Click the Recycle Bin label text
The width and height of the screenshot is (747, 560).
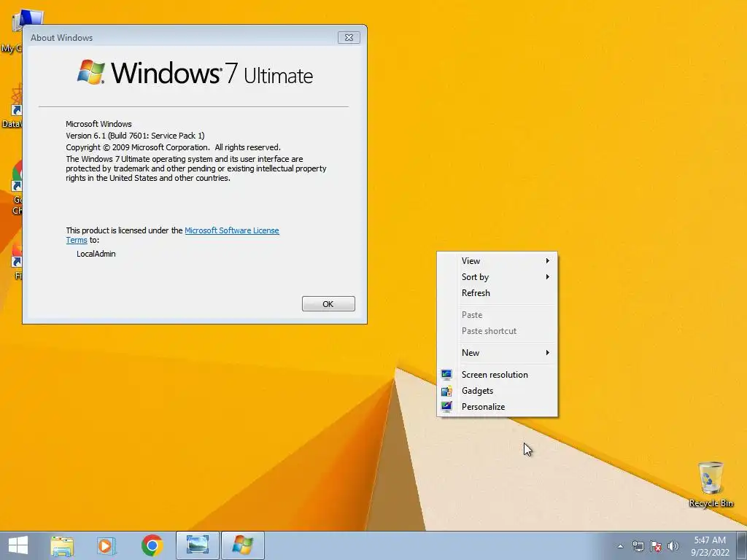click(x=711, y=503)
